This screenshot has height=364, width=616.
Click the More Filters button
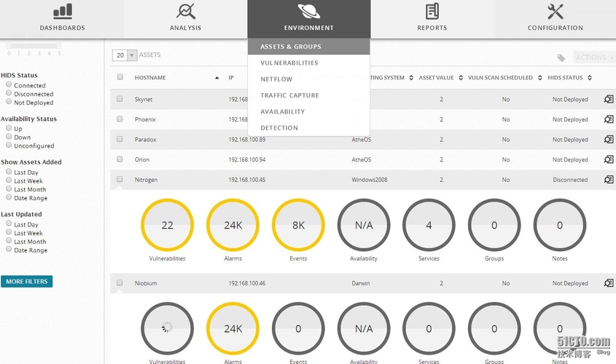pyautogui.click(x=27, y=281)
